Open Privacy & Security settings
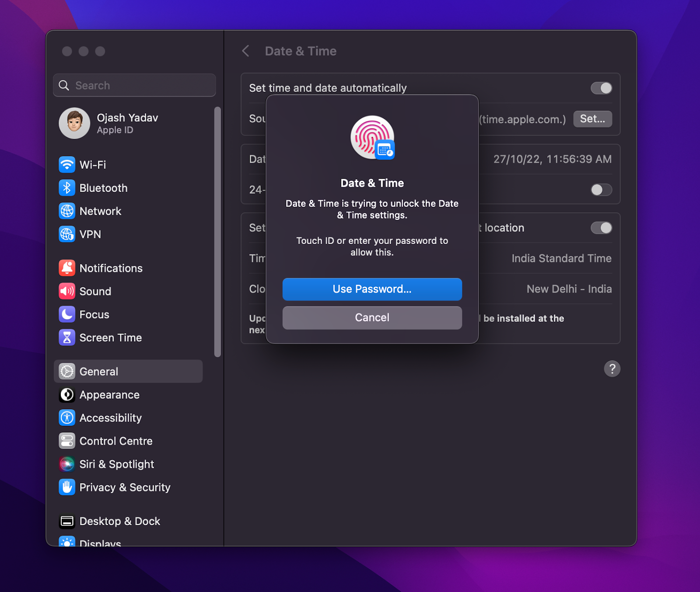 click(66, 487)
